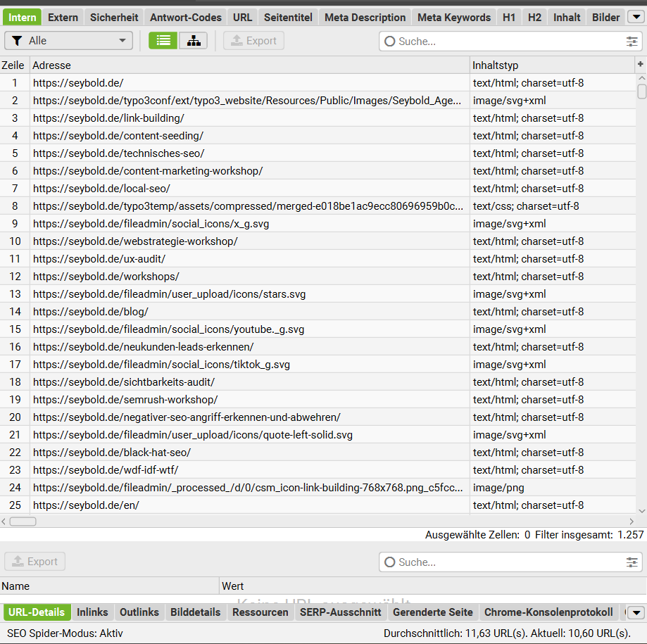Select the Intern tab
The height and width of the screenshot is (644, 647).
(23, 18)
